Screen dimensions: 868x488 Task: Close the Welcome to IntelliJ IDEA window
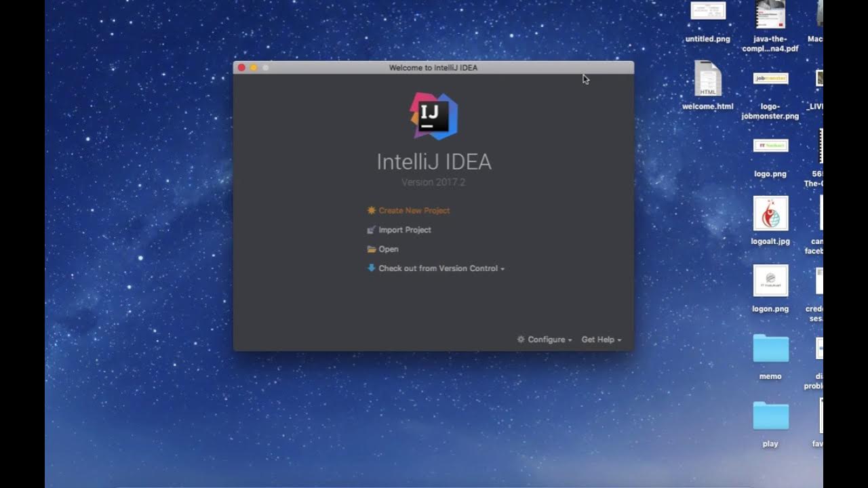coord(241,68)
